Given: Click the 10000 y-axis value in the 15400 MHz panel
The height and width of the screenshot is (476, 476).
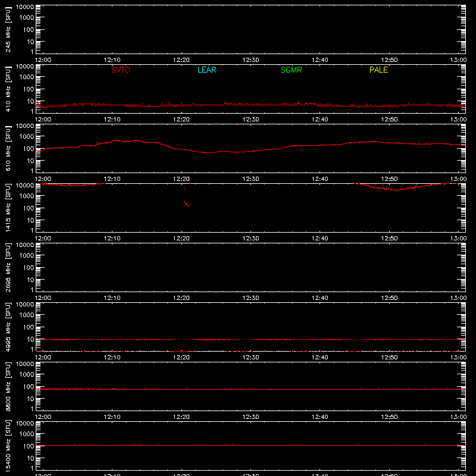Looking at the screenshot, I should 25,424.
